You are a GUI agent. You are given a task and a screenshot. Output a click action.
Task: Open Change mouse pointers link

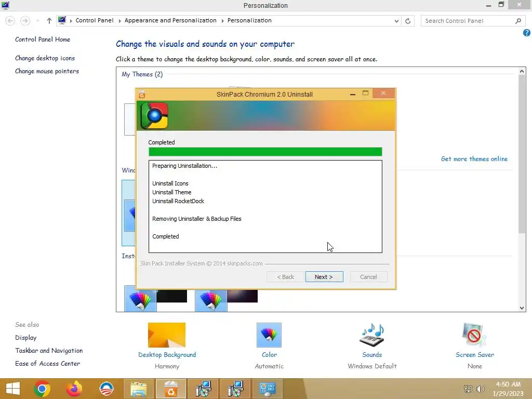point(47,71)
